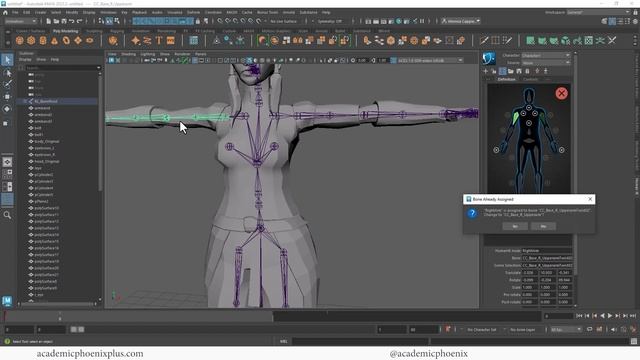Click the HumanIK panel logo icon
640x360 pixels.
[489, 58]
